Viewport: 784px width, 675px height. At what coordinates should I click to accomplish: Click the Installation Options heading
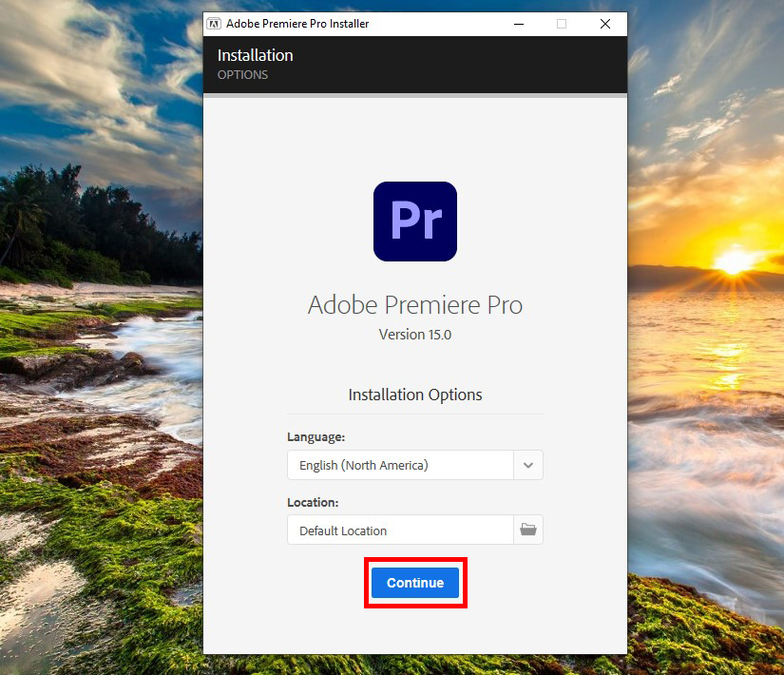tap(415, 395)
